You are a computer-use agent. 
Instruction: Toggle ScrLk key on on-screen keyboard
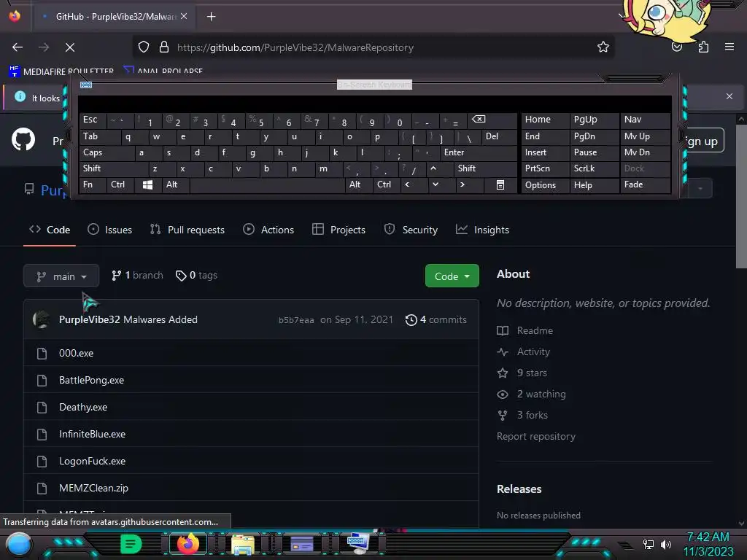tap(594, 168)
